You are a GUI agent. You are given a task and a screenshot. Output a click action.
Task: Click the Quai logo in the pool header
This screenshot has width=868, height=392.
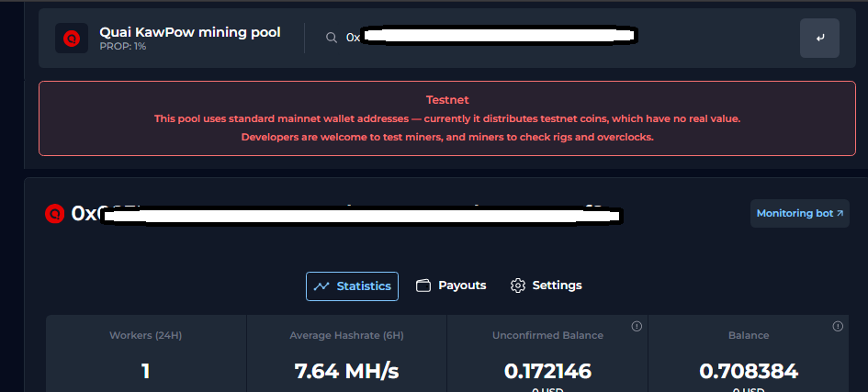click(x=72, y=39)
